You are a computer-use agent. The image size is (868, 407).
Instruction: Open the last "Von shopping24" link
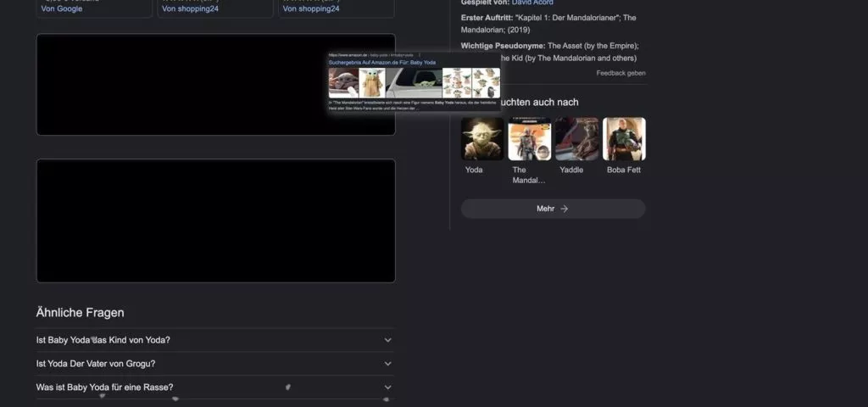(311, 8)
